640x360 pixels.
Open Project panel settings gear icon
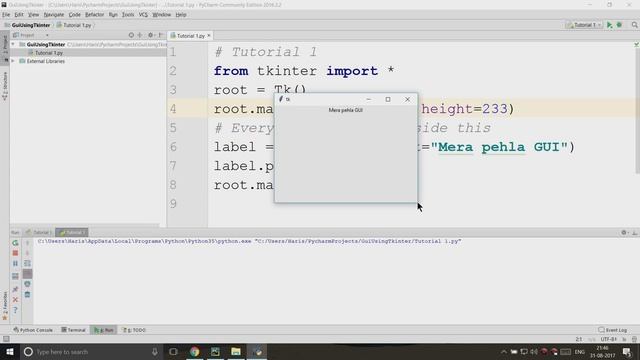tap(151, 35)
